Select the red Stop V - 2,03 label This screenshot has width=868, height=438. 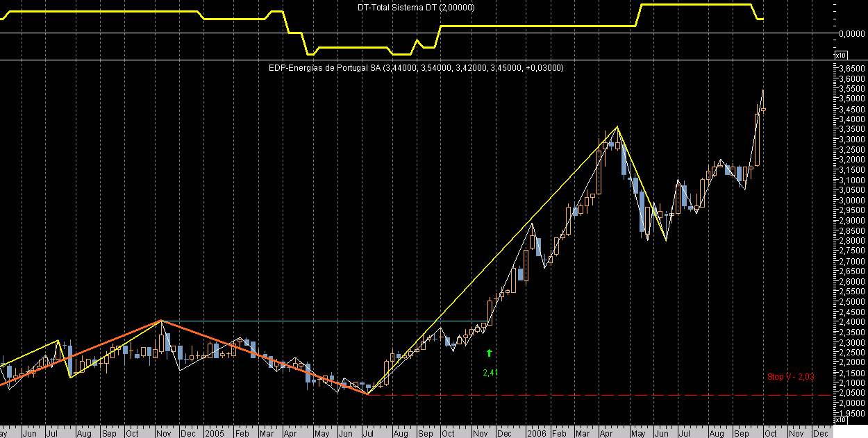790,376
